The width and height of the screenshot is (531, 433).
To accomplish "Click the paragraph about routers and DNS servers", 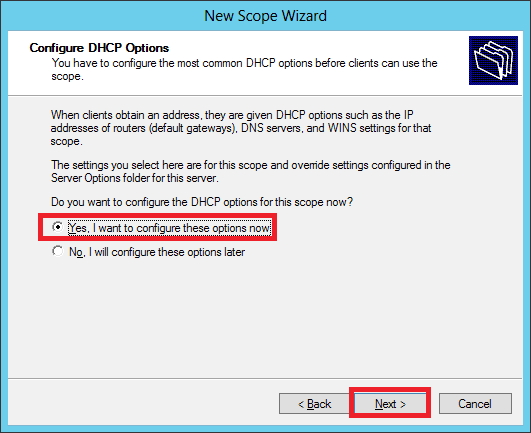I will pos(241,128).
